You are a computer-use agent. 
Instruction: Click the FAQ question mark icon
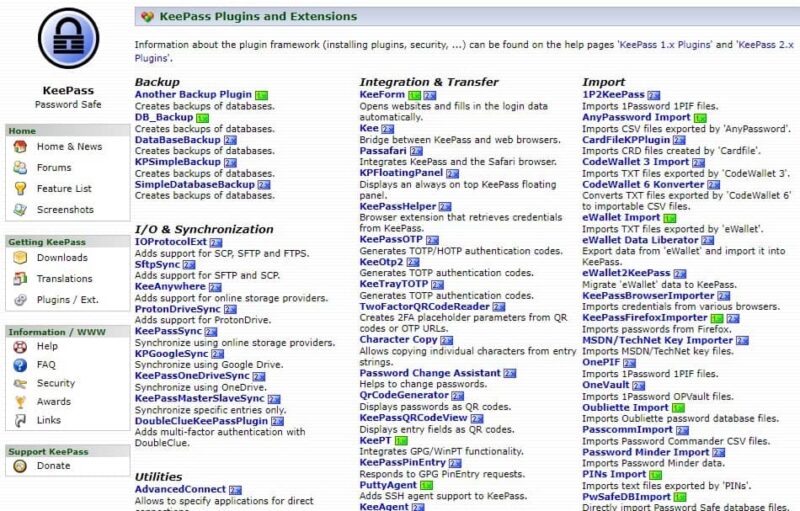point(20,365)
